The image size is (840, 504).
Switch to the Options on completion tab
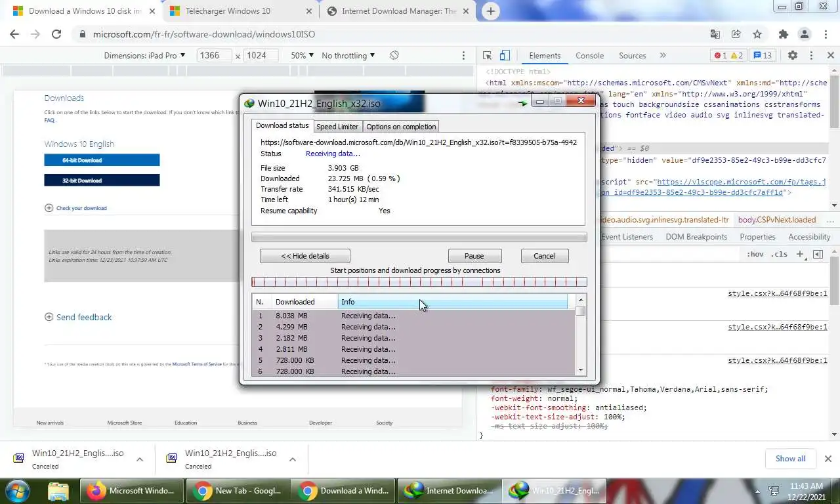click(401, 127)
